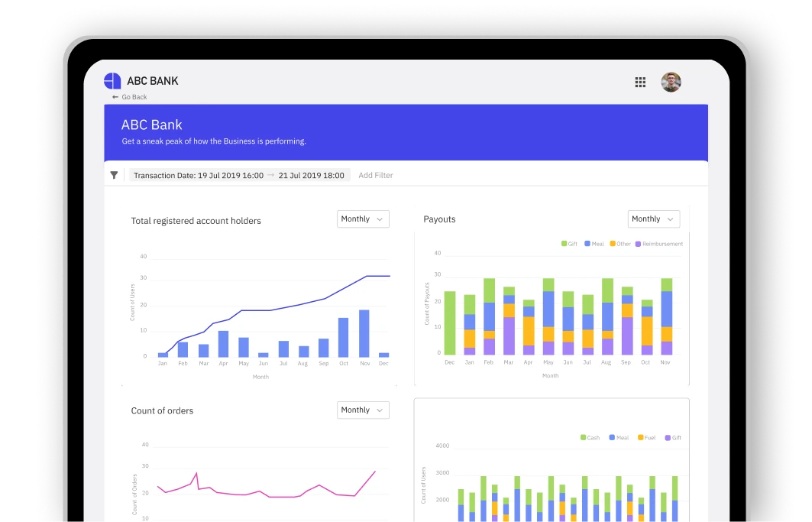Toggle the Reimbursement legend in Payouts chart

click(x=658, y=244)
